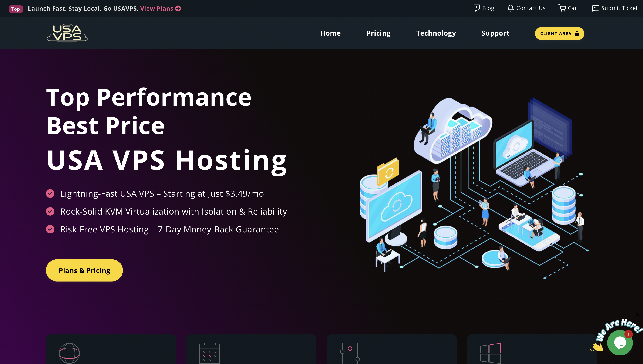Open the Support menu item
Viewport: 643px width, 364px height.
[495, 33]
